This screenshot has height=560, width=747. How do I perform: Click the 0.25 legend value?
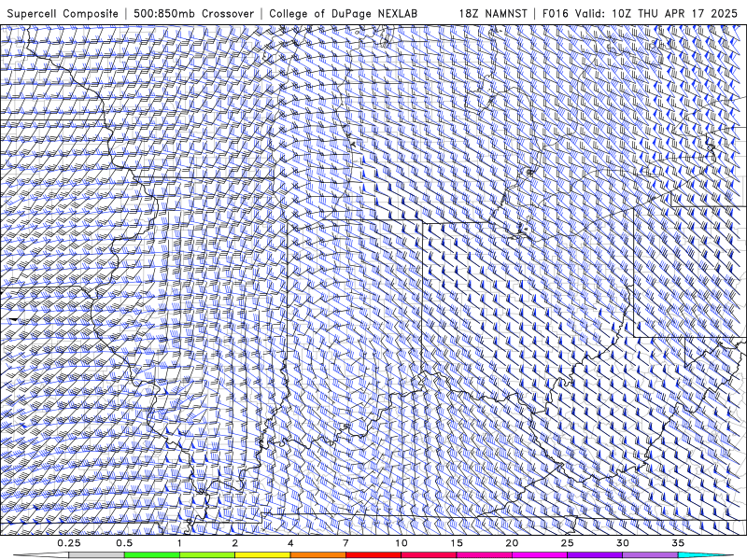point(69,543)
